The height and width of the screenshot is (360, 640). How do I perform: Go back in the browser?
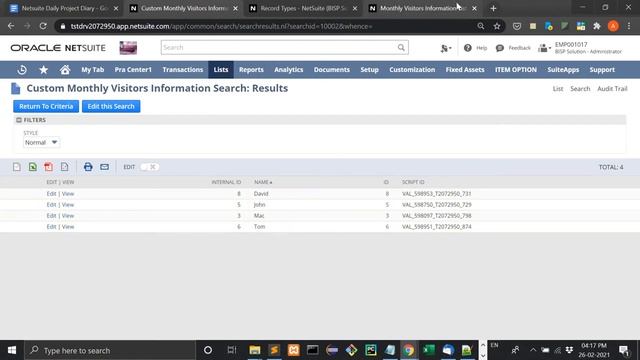(11, 26)
